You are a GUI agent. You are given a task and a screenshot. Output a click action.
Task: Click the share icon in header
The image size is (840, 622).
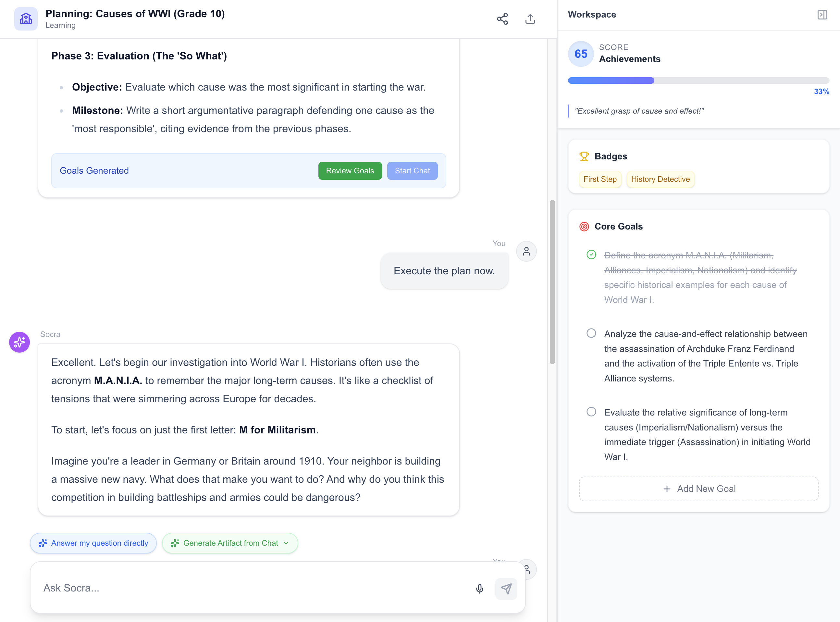pos(502,19)
